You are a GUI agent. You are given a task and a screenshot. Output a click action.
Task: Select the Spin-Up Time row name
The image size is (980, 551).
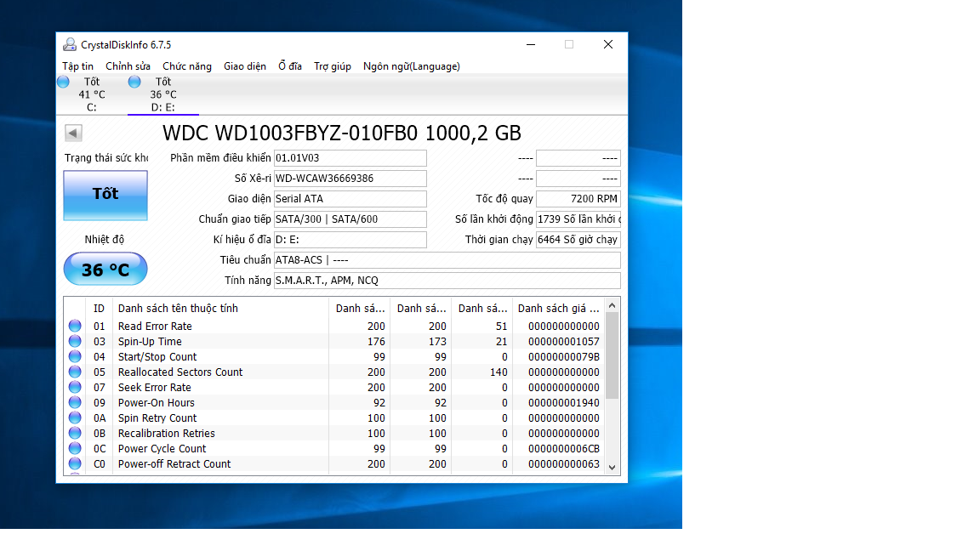click(150, 342)
